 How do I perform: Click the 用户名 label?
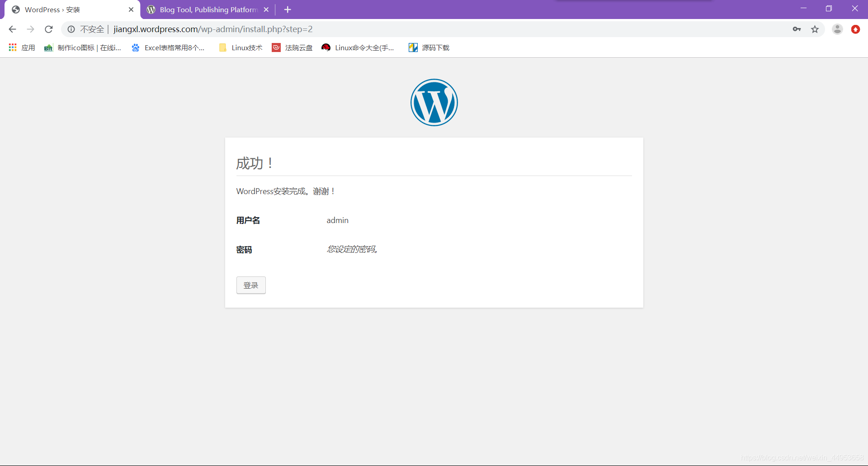(x=248, y=220)
